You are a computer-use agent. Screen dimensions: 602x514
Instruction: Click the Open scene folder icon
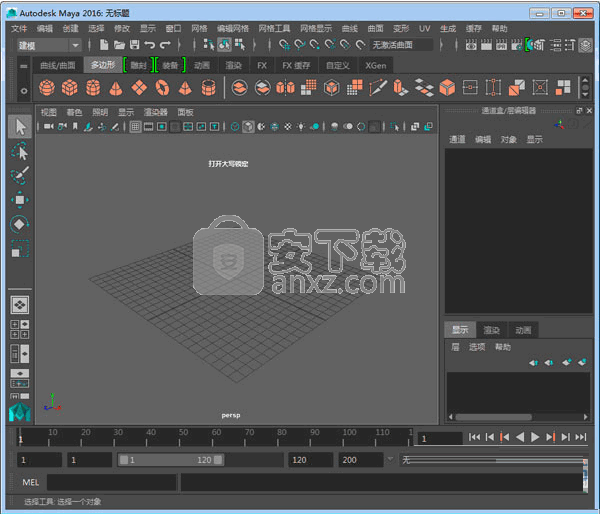pyautogui.click(x=119, y=45)
